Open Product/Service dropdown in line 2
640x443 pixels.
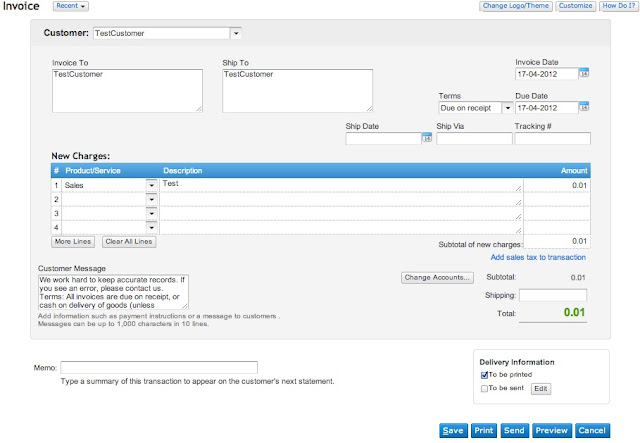pos(151,199)
